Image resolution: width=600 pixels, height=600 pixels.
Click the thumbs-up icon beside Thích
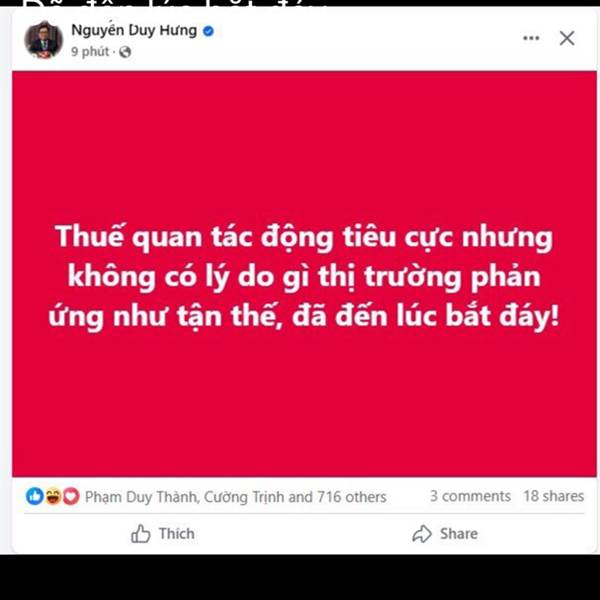pyautogui.click(x=140, y=533)
